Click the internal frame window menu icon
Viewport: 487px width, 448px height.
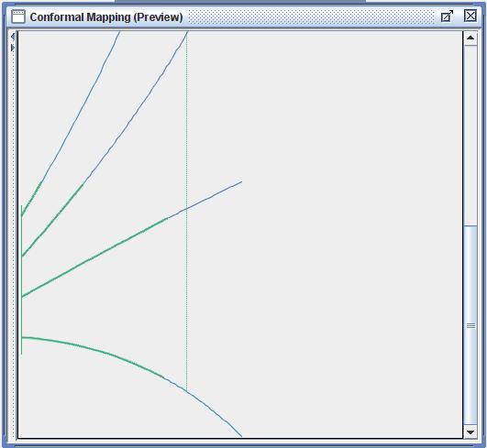[x=17, y=16]
